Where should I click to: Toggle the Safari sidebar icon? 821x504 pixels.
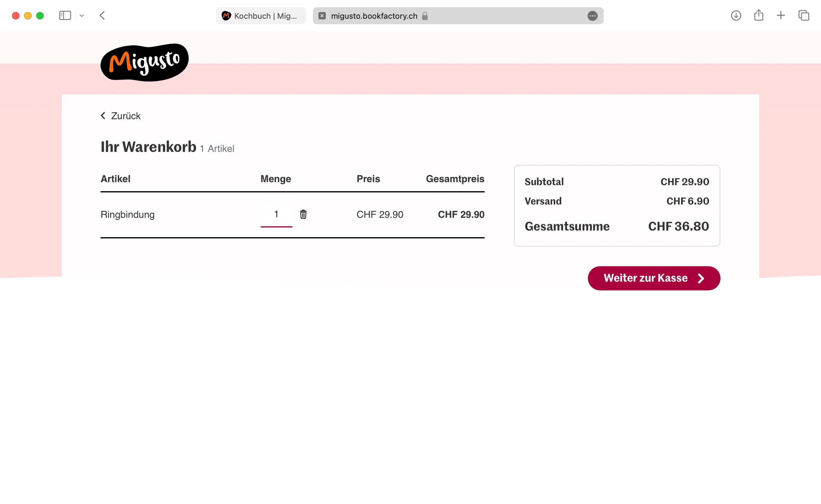65,15
